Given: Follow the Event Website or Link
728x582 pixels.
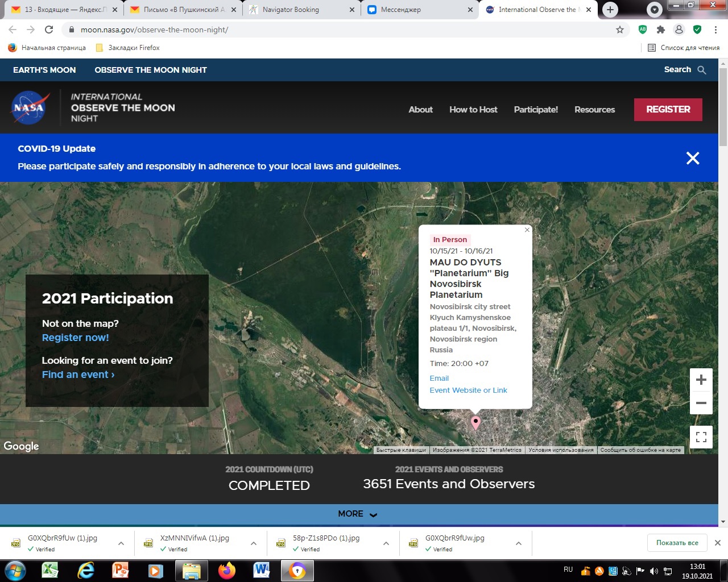Looking at the screenshot, I should [x=468, y=390].
